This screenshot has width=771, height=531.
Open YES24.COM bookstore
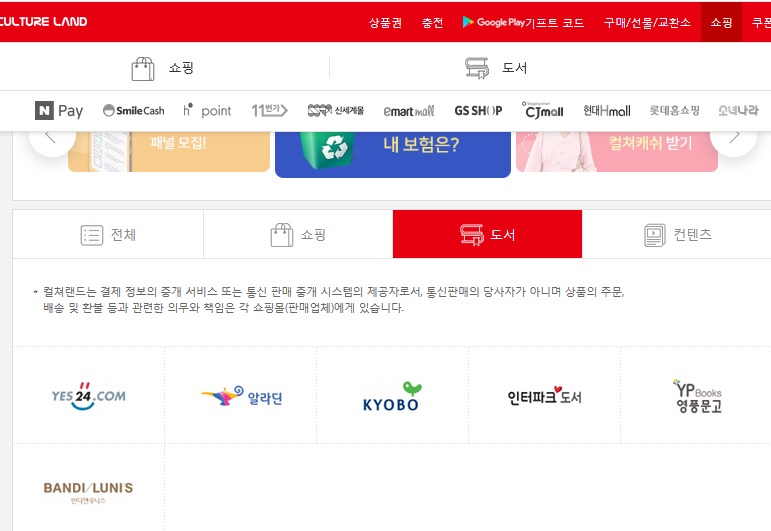point(89,395)
